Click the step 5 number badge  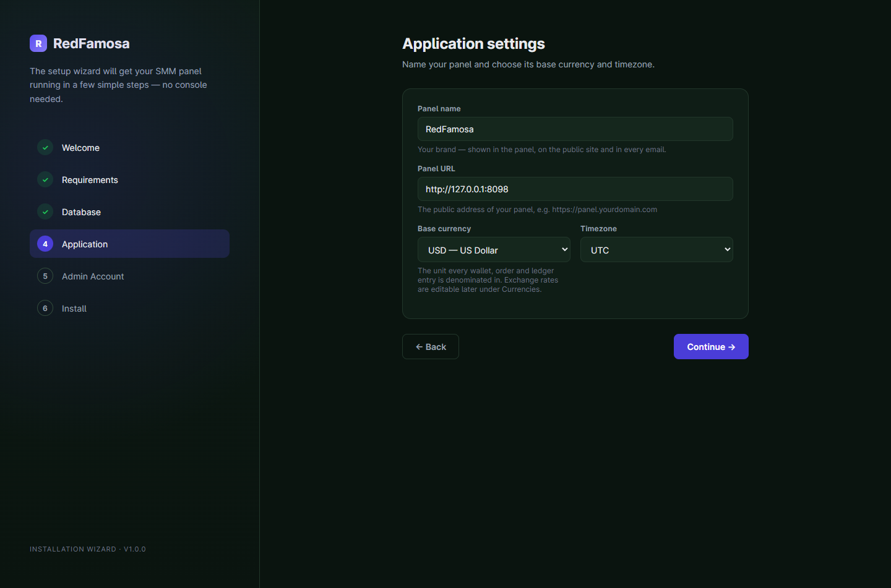[45, 276]
